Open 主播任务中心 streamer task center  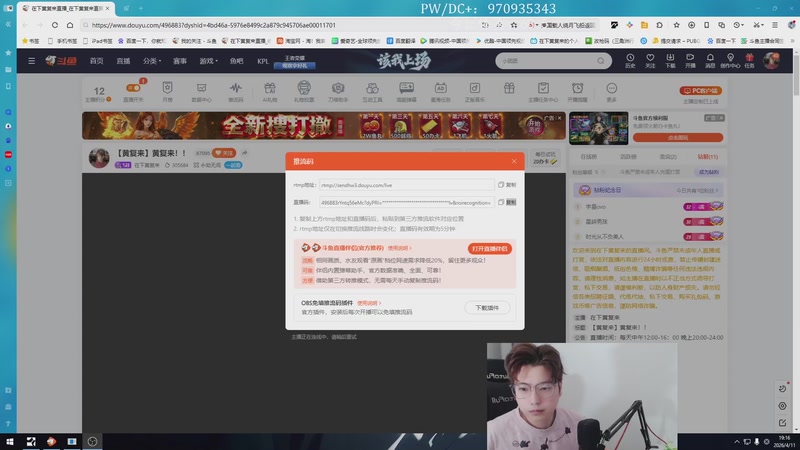pyautogui.click(x=543, y=92)
